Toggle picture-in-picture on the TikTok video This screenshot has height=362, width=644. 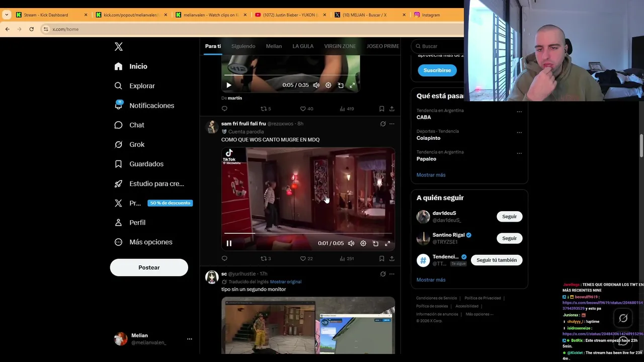click(x=375, y=243)
